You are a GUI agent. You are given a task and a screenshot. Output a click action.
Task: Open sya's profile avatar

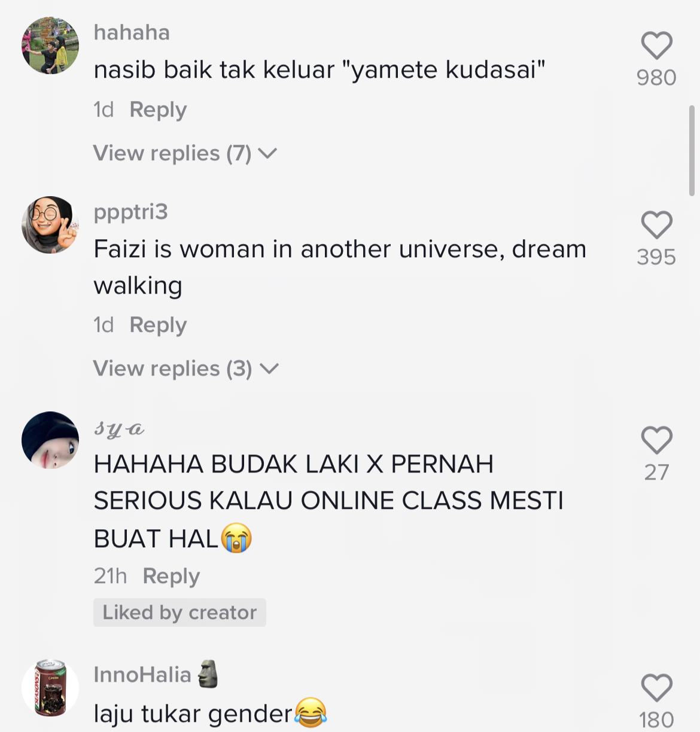point(50,440)
